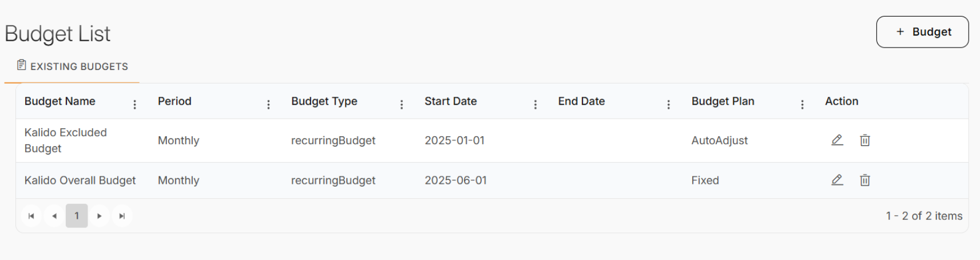This screenshot has width=980, height=260.
Task: Open the Budget Name column menu
Action: (135, 104)
